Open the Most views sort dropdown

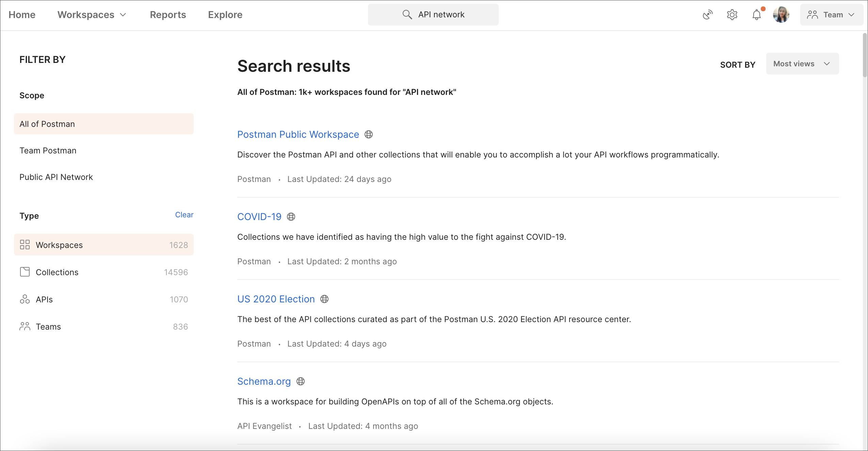tap(802, 64)
